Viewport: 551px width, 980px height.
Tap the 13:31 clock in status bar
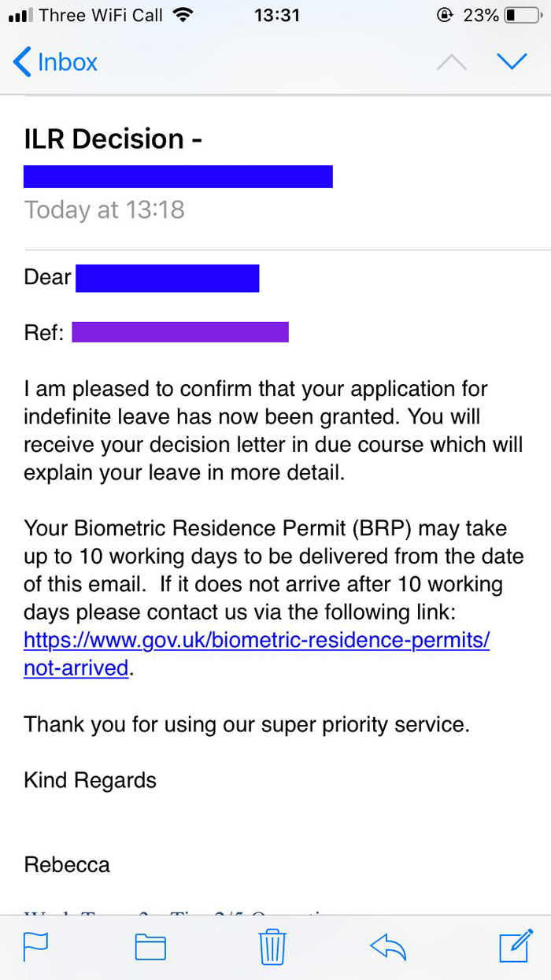coord(276,15)
